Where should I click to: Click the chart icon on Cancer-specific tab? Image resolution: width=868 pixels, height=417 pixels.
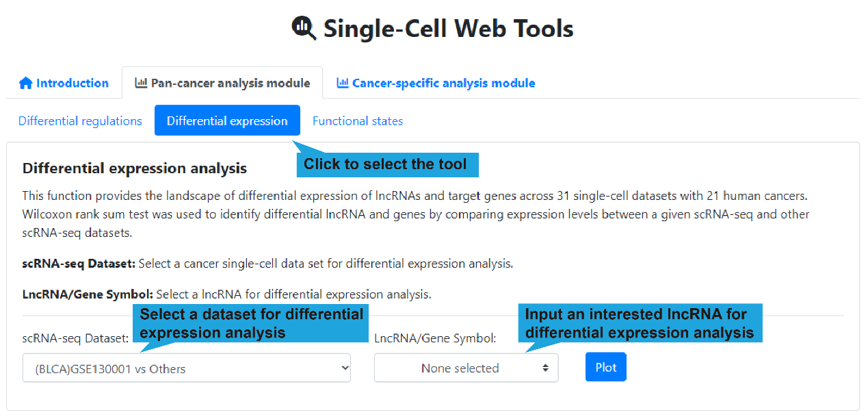point(343,84)
